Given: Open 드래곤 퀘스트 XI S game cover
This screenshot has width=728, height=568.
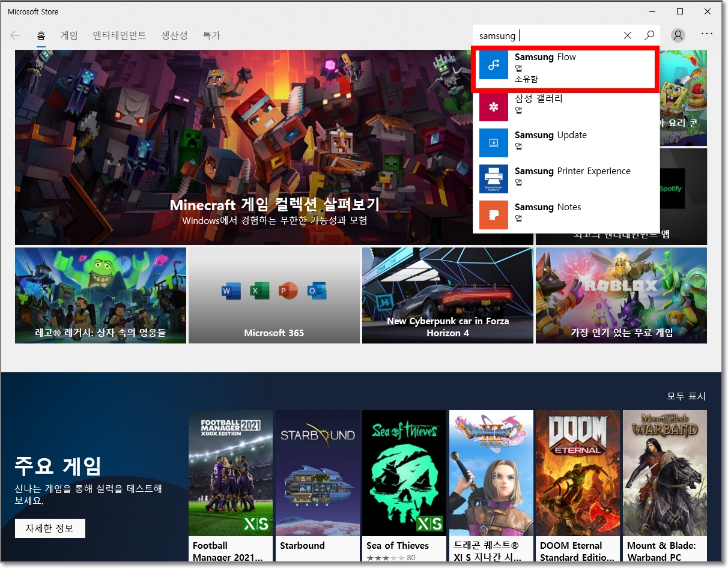Looking at the screenshot, I should (491, 473).
